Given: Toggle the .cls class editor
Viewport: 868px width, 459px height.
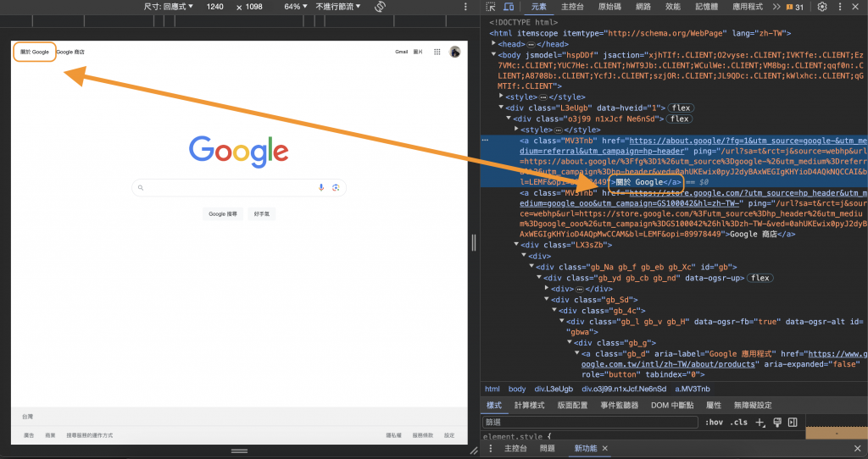Looking at the screenshot, I should 739,422.
